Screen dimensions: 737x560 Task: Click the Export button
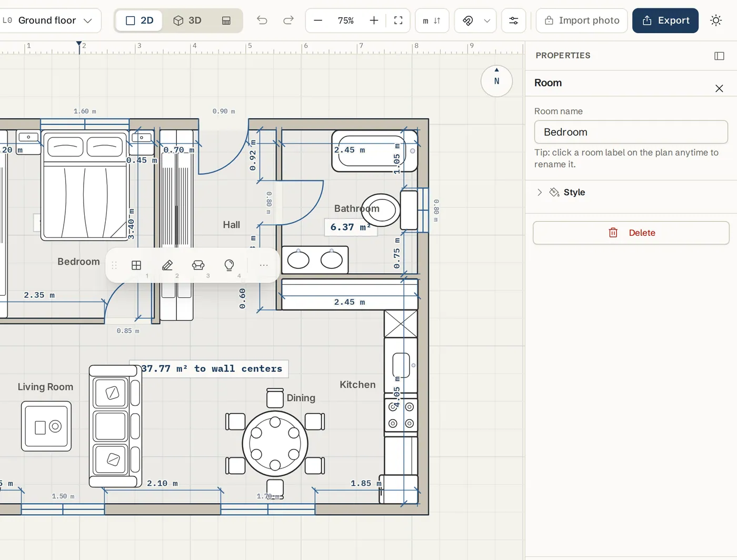[665, 21]
